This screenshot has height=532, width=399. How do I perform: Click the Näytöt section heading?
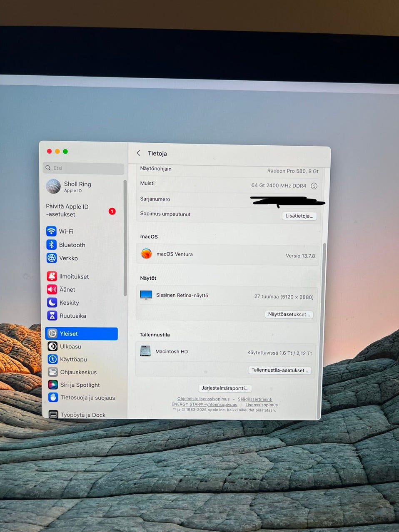click(x=148, y=278)
